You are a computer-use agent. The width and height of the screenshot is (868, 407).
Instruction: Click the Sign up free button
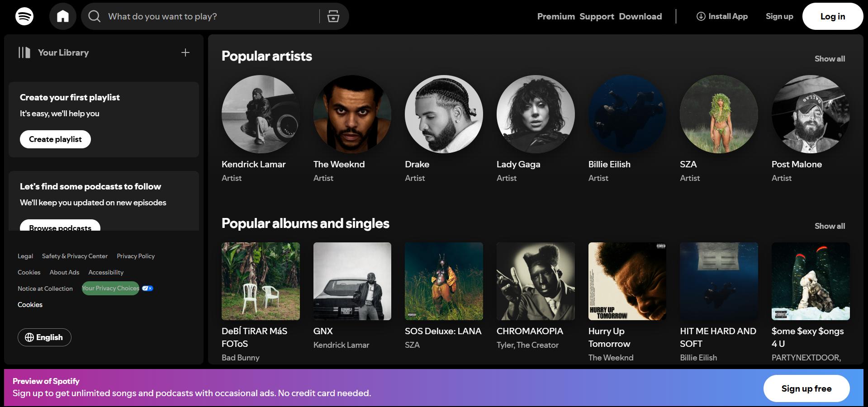(806, 388)
